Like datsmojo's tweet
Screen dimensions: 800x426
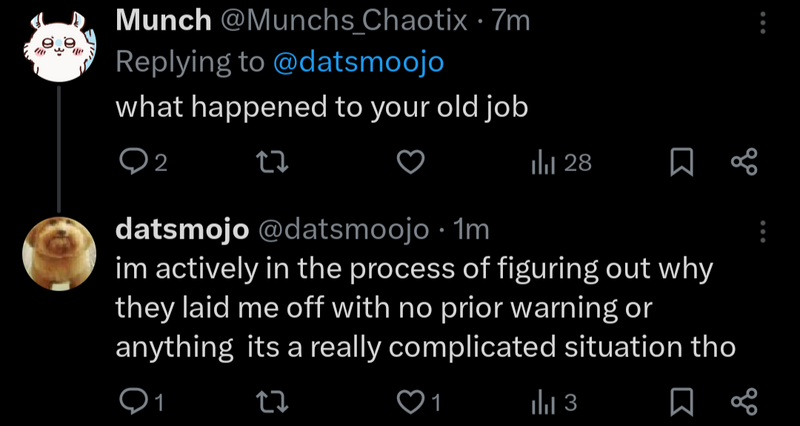click(412, 402)
